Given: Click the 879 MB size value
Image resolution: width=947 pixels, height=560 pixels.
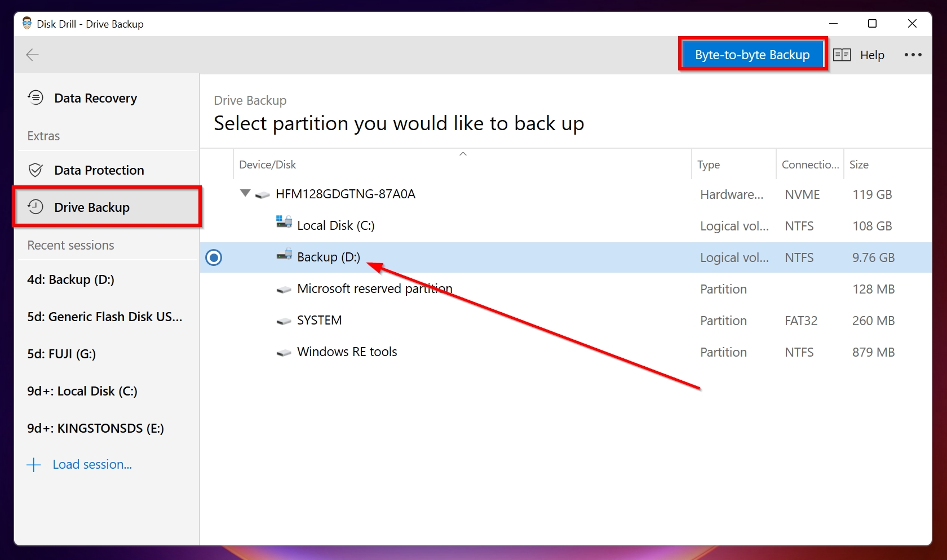Looking at the screenshot, I should coord(873,352).
